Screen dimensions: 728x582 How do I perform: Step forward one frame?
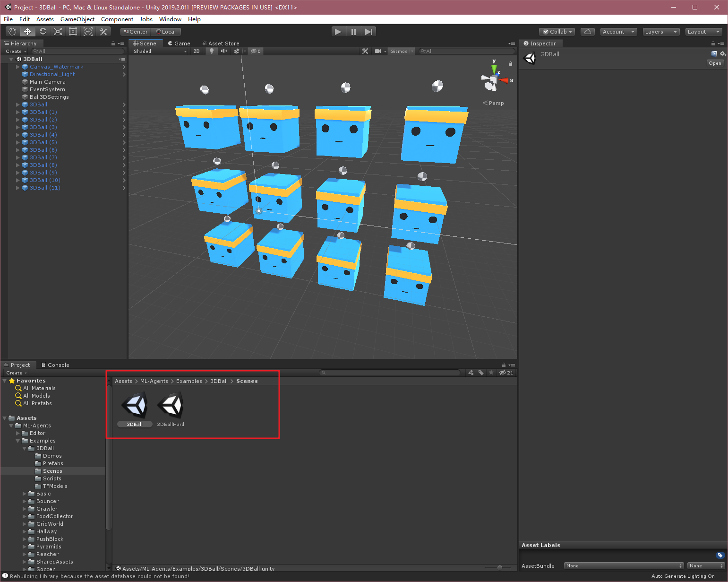coord(369,32)
